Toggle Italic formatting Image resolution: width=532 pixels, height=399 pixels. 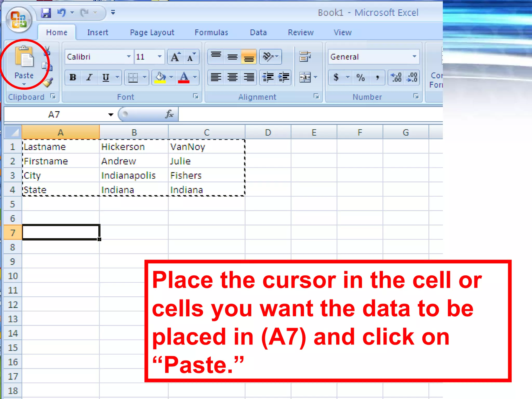tap(89, 77)
